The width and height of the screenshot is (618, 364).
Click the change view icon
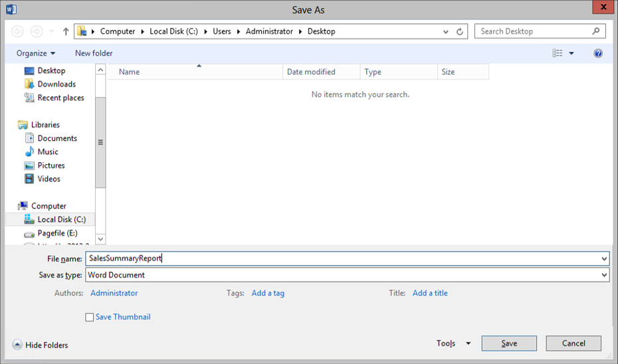click(558, 53)
